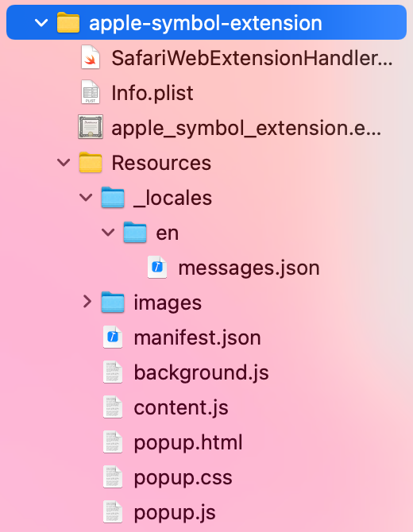Click the en blue folder icon
Viewport: 413px width, 532px height.
click(135, 233)
